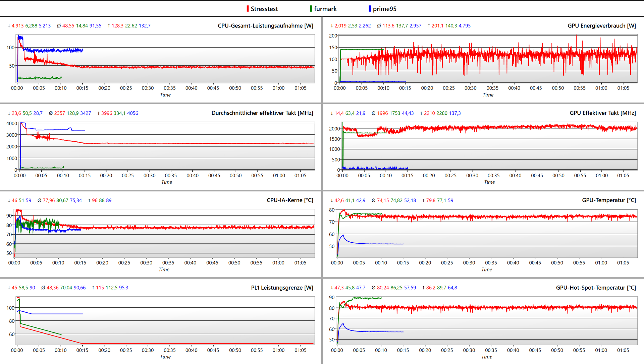Click the GPU-Hot-Spot-Temperatur [°C] chart title
The width and height of the screenshot is (644, 364).
pos(596,288)
